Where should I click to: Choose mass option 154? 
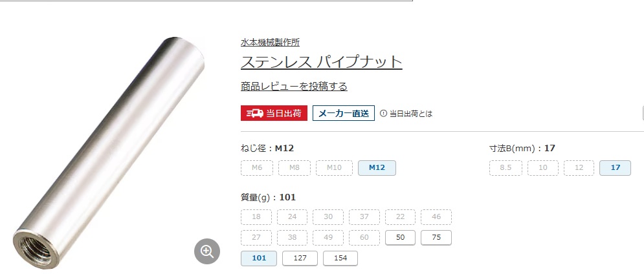tap(340, 258)
